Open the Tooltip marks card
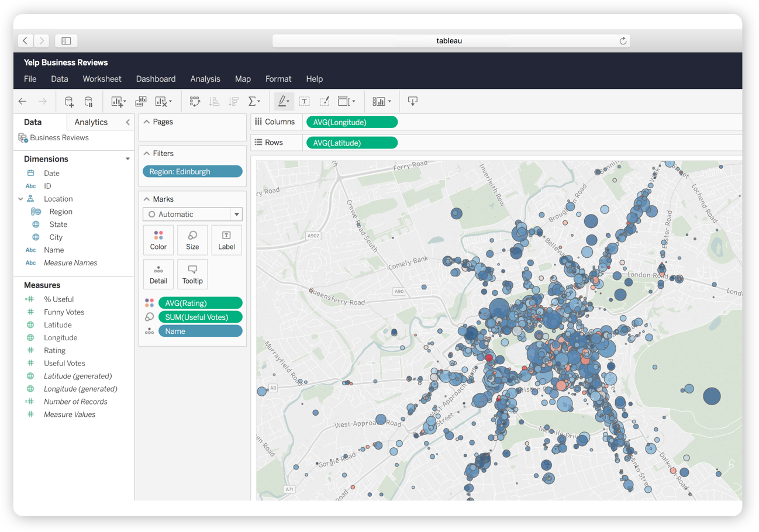This screenshot has height=532, width=759. (192, 274)
